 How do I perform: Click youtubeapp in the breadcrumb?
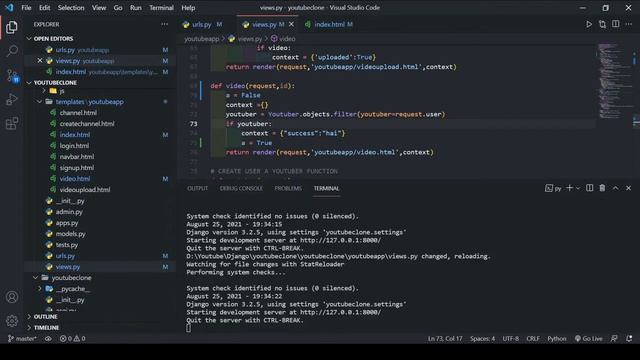click(x=202, y=39)
